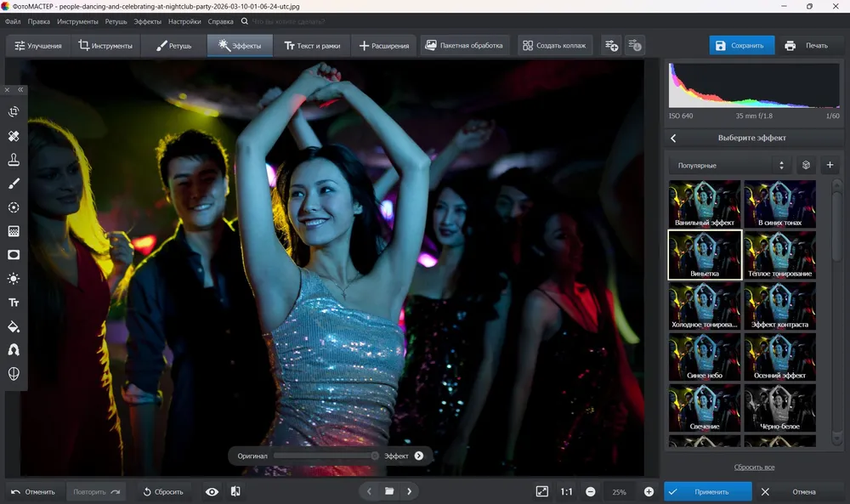
Task: Collapse the left tools sidebar with double chevron
Action: pyautogui.click(x=20, y=90)
